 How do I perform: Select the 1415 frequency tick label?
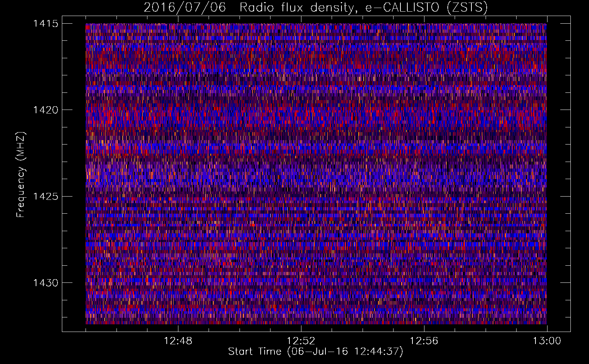[46, 24]
